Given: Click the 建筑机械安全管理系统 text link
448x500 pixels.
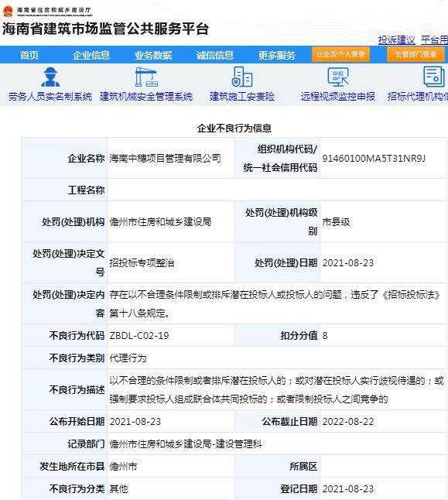Looking at the screenshot, I should coord(146,96).
